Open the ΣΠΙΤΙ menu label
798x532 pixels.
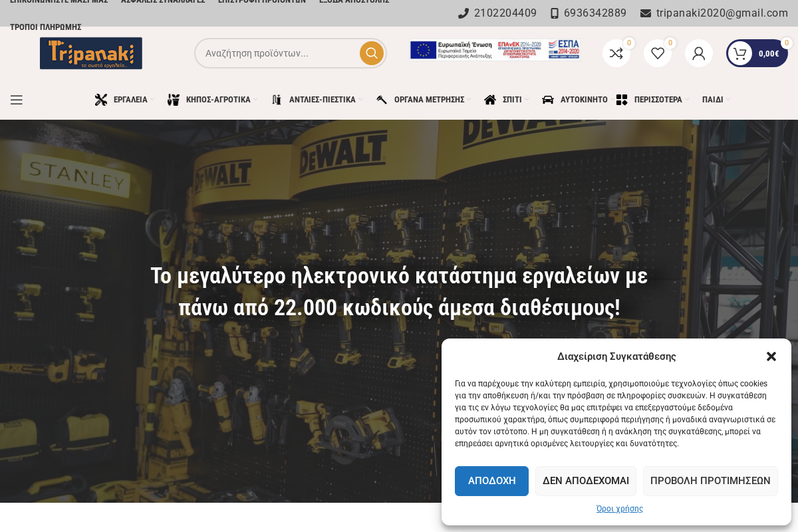click(512, 100)
